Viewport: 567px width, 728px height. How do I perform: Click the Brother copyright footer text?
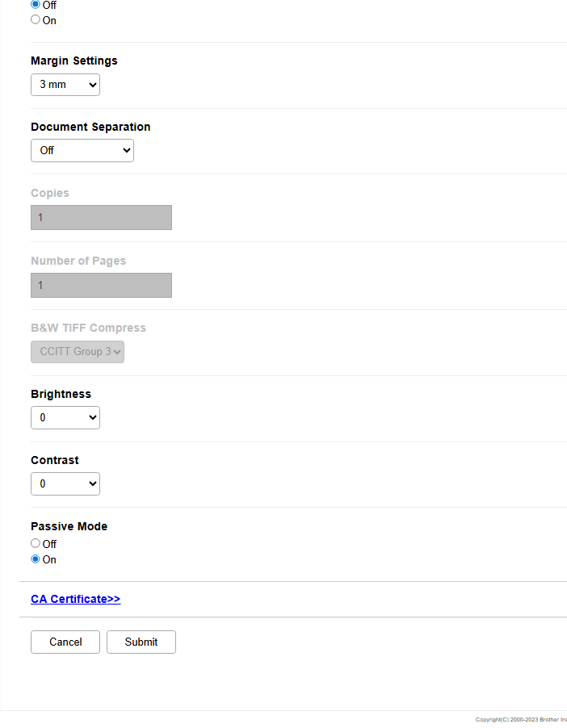(521, 719)
